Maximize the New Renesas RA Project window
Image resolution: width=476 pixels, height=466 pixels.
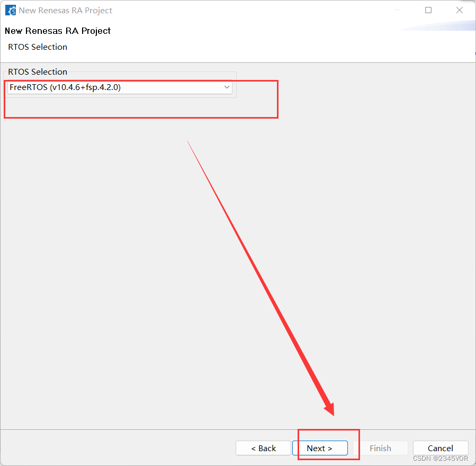pos(428,10)
